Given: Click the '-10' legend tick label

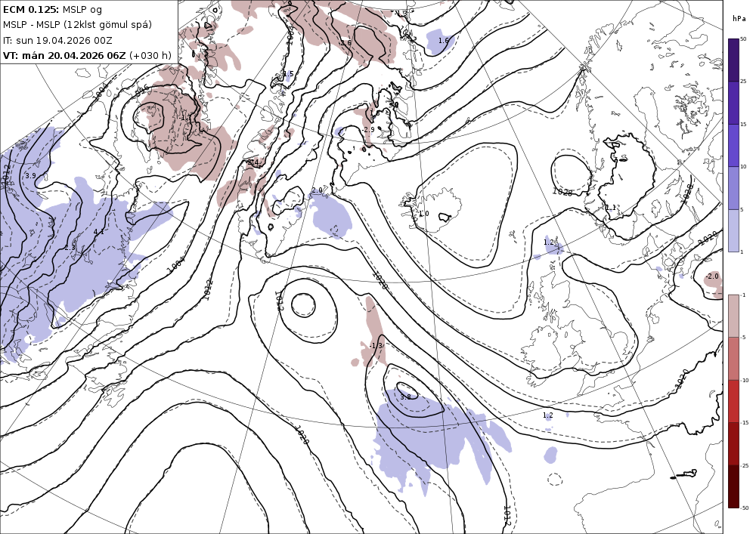Looking at the screenshot, I should pyautogui.click(x=745, y=380).
